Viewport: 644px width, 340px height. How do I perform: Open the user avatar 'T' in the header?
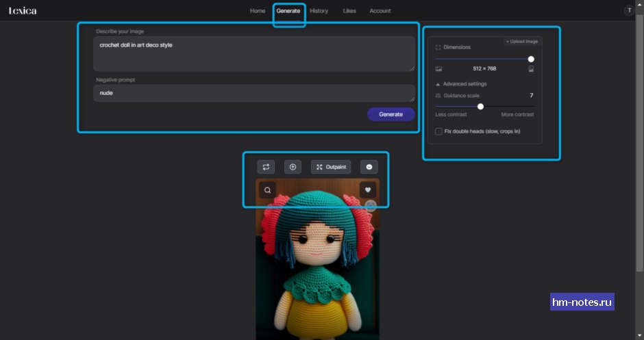pos(629,10)
